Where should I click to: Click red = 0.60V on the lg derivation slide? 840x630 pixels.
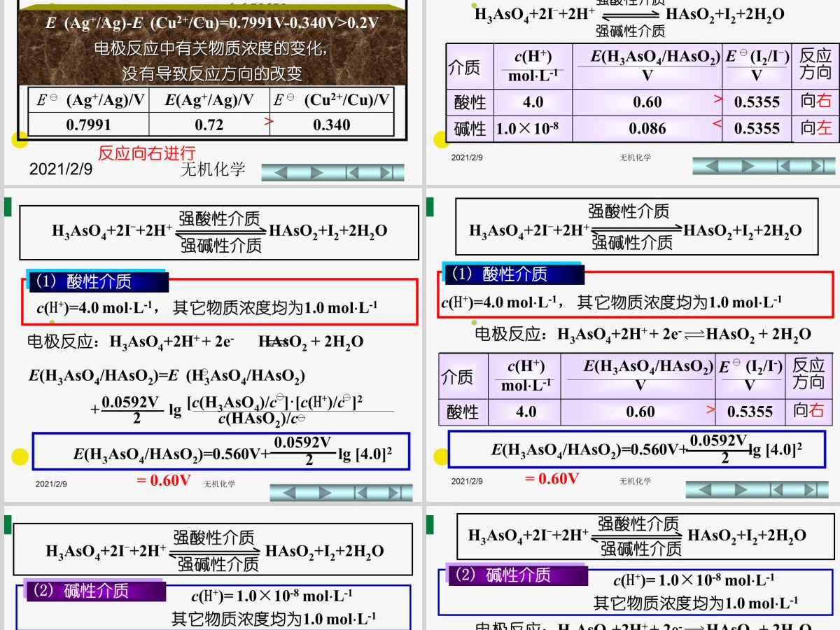click(163, 480)
